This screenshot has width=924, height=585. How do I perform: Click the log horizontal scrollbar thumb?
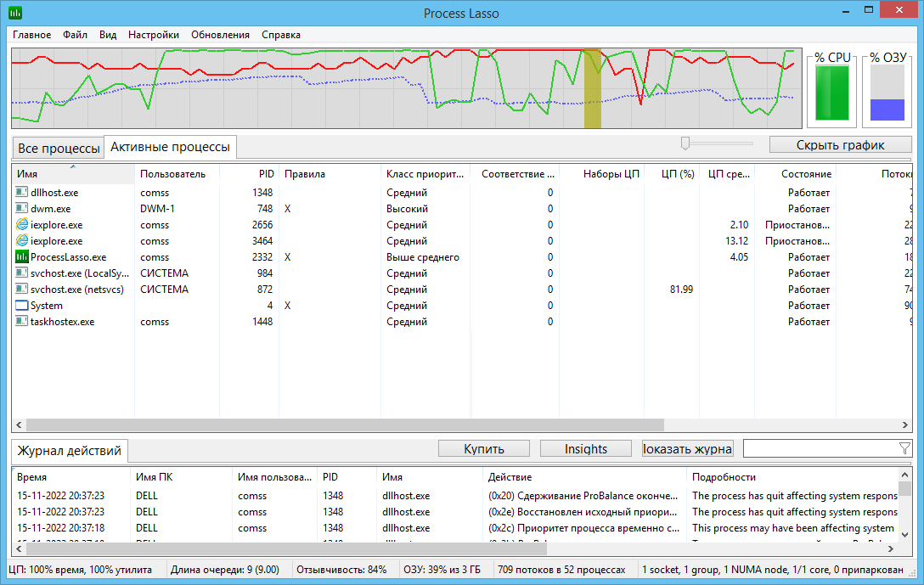pyautogui.click(x=286, y=549)
